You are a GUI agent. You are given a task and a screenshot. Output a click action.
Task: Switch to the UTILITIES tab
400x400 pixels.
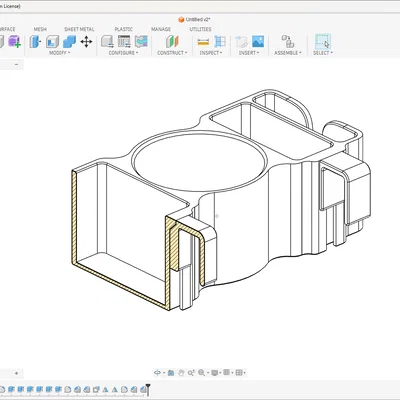pyautogui.click(x=200, y=29)
